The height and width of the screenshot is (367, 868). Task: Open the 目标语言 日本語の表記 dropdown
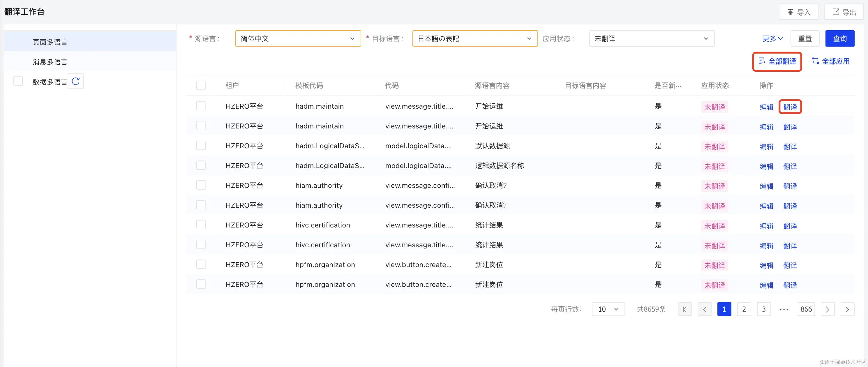[474, 38]
